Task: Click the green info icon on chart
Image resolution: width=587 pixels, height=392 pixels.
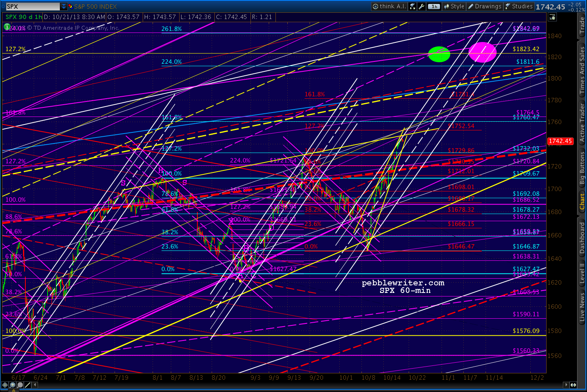Action: point(7,27)
